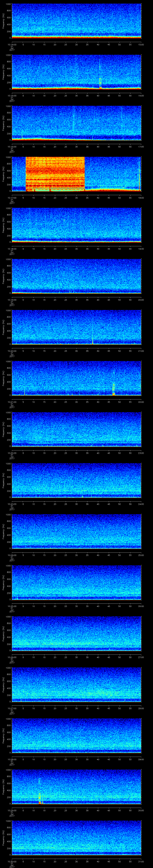This screenshot has width=153, height=868.
Task: Select the burst near 47 seconds in the 10:21:00 spectrogram
Action: pyautogui.click(x=114, y=389)
